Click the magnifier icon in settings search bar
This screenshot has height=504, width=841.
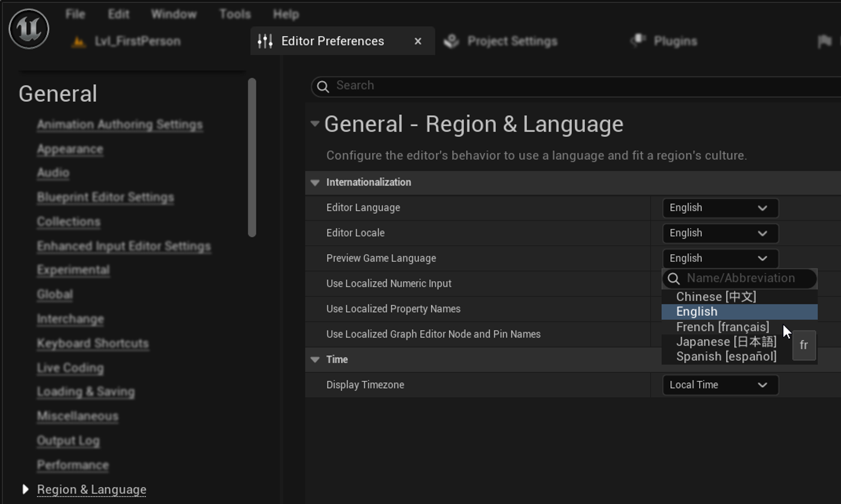coord(323,87)
